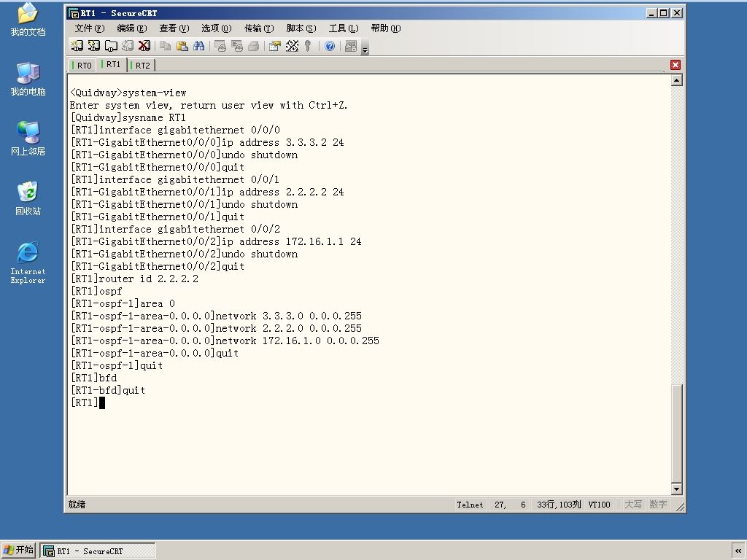Click the Connect toolbar icon
This screenshot has height=560, width=747.
click(x=77, y=46)
